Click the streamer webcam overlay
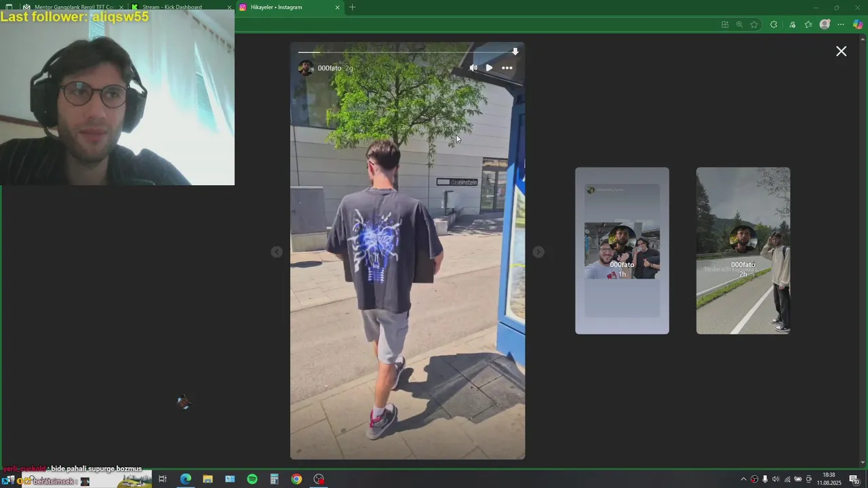 [x=117, y=97]
